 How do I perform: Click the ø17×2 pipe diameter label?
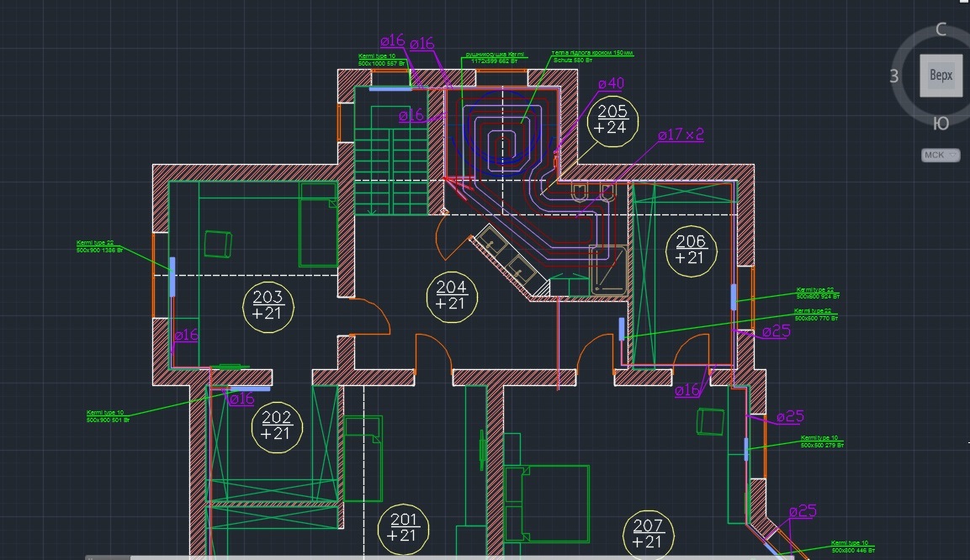point(680,135)
